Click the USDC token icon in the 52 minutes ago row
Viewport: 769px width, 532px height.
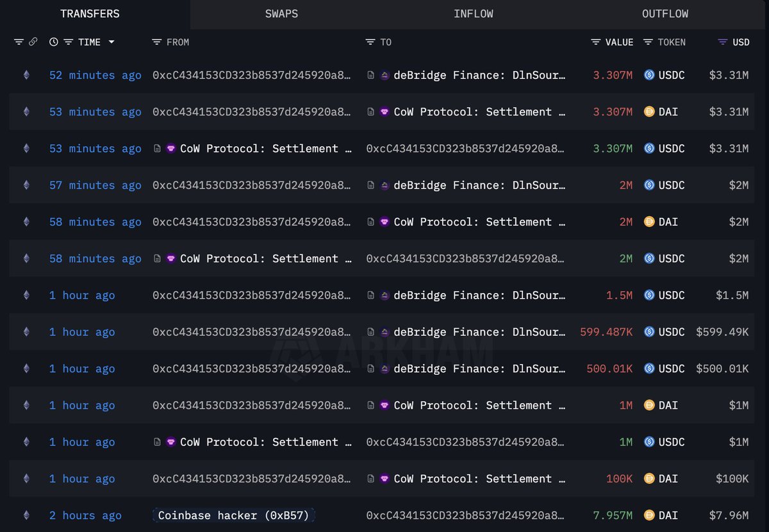click(x=649, y=75)
